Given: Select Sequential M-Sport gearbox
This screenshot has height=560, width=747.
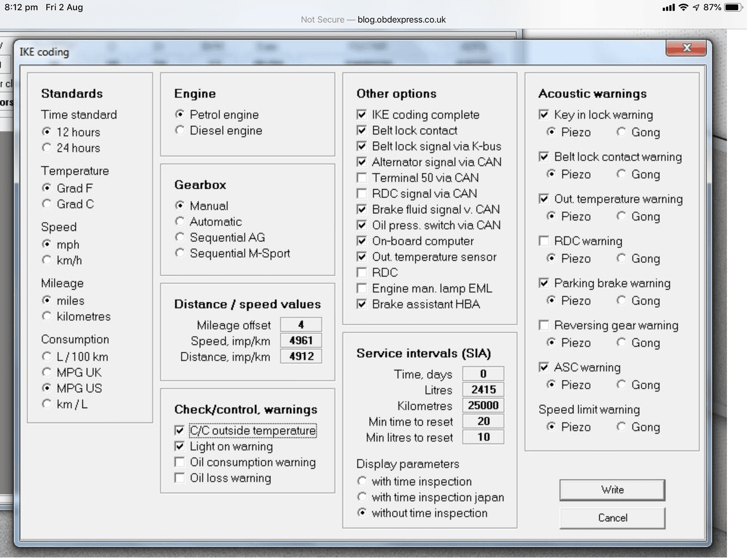Looking at the screenshot, I should 180,253.
